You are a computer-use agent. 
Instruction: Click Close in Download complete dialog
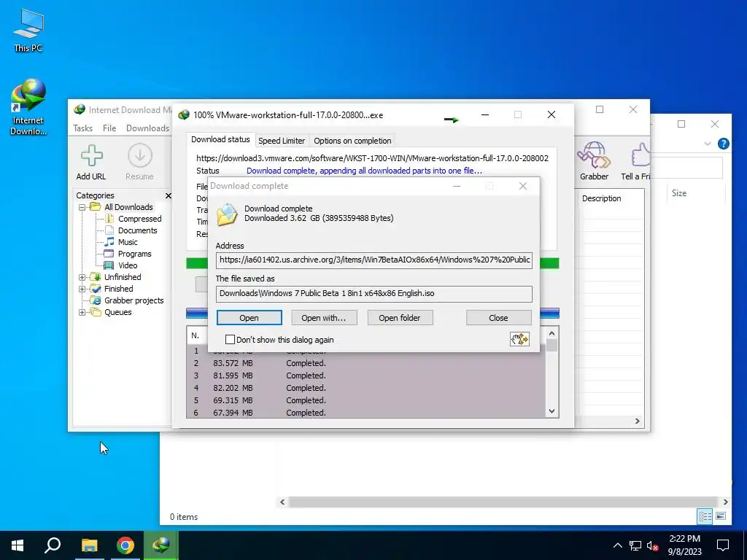pos(498,318)
